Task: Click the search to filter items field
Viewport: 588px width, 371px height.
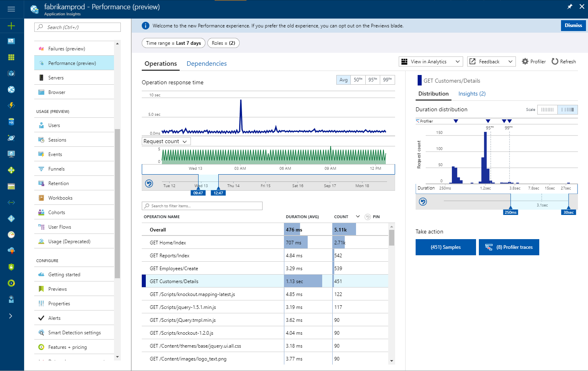Action: [202, 206]
